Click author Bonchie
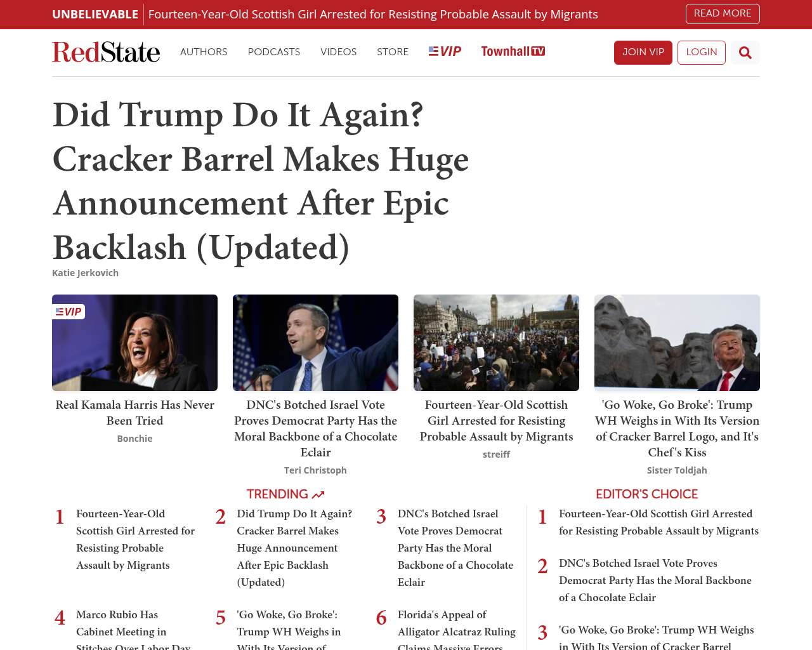Viewport: 812px width, 650px height. pos(134,439)
